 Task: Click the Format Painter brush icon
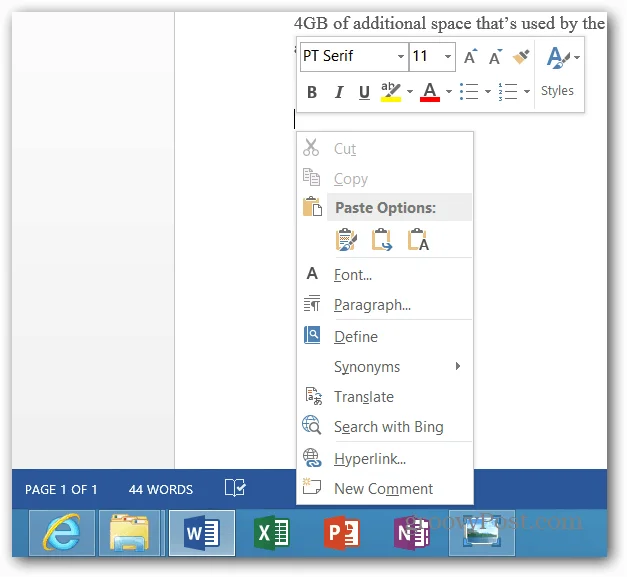521,57
